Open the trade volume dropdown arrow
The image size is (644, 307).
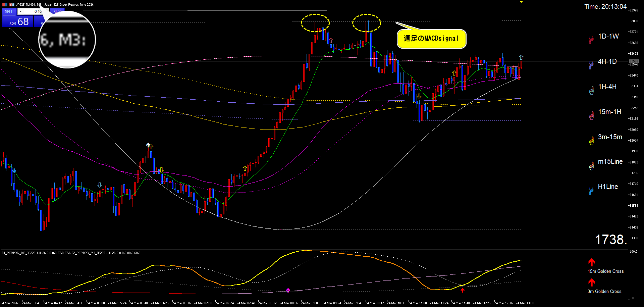(20, 11)
